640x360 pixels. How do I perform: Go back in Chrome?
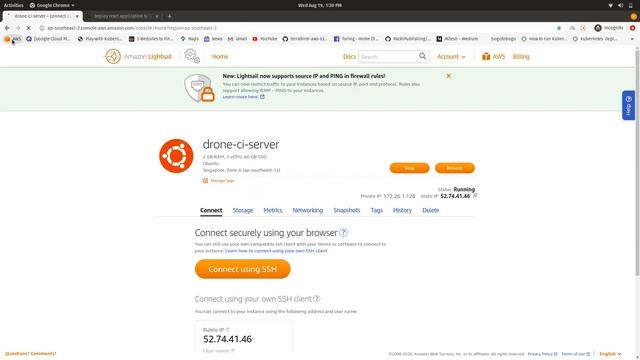point(7,28)
